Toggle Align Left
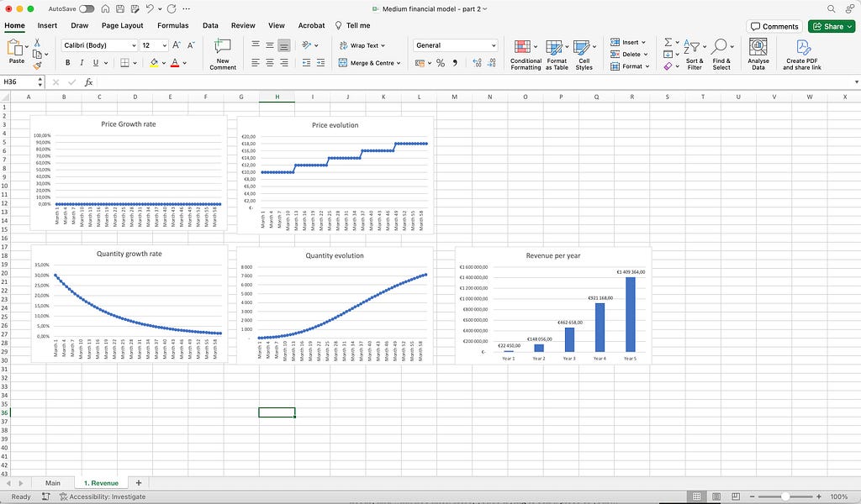The width and height of the screenshot is (861, 504). pos(256,63)
